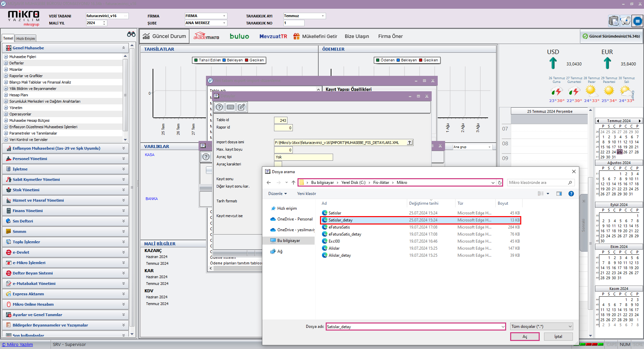Image resolution: width=644 pixels, height=349 pixels.
Task: Click the megaphone announcements icon
Action: 625,21
